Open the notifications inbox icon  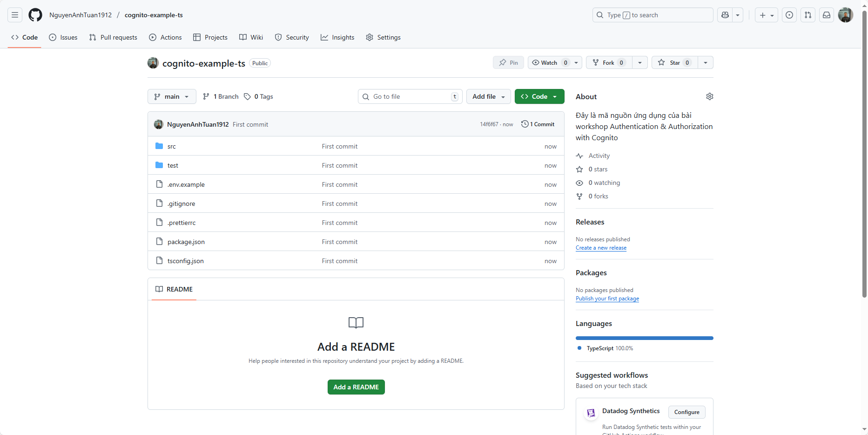click(827, 15)
